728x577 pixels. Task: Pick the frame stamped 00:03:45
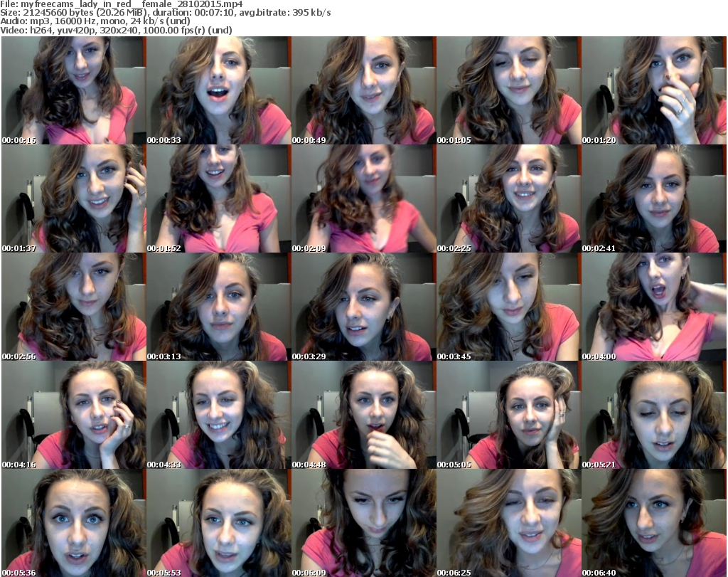tap(509, 307)
